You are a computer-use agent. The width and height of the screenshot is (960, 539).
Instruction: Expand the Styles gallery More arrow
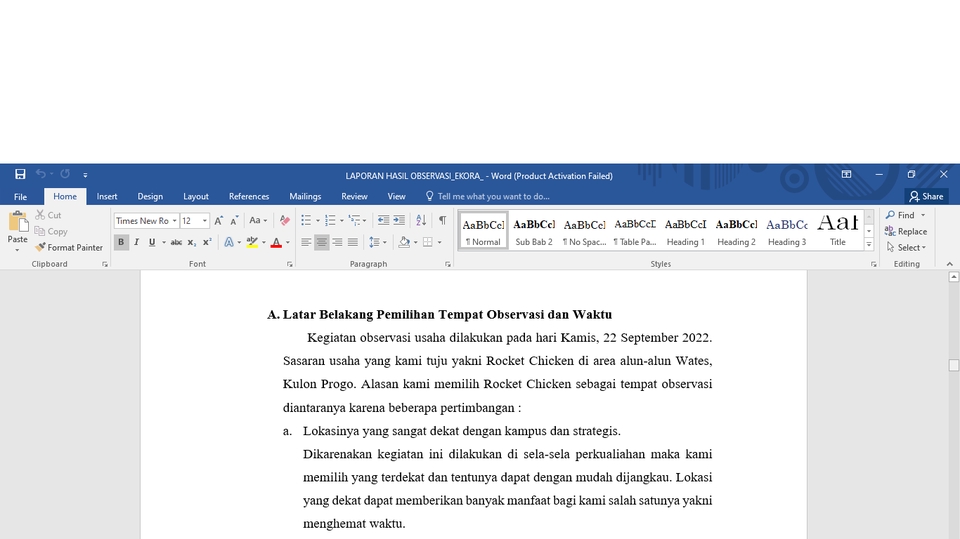869,244
